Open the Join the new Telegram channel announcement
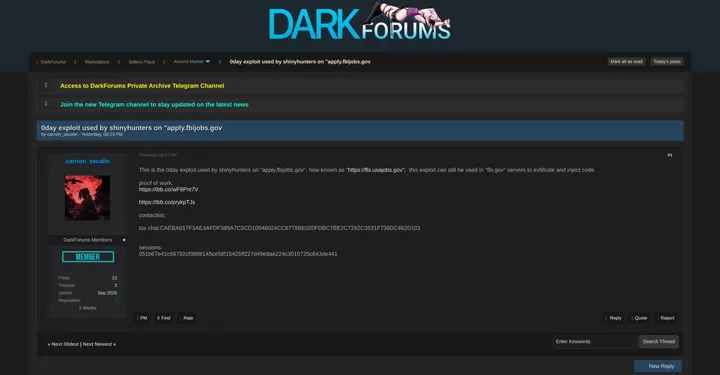Viewport: 720px width, 375px height. (154, 105)
